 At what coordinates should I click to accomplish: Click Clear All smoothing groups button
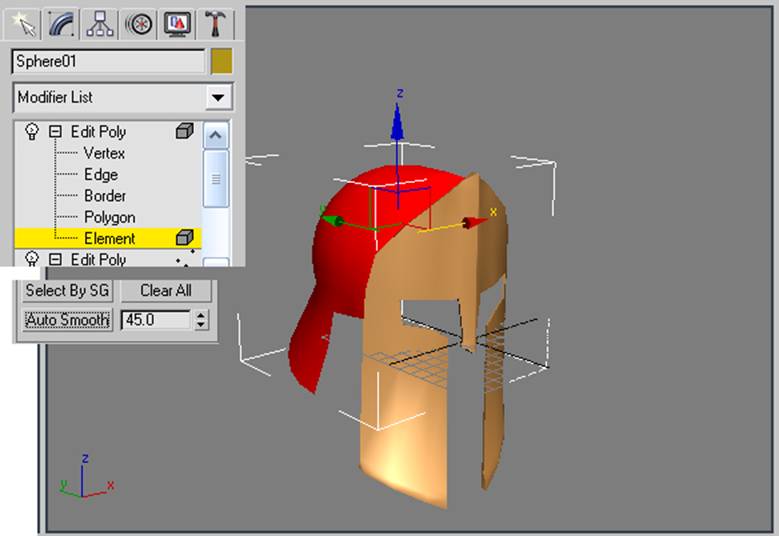166,290
